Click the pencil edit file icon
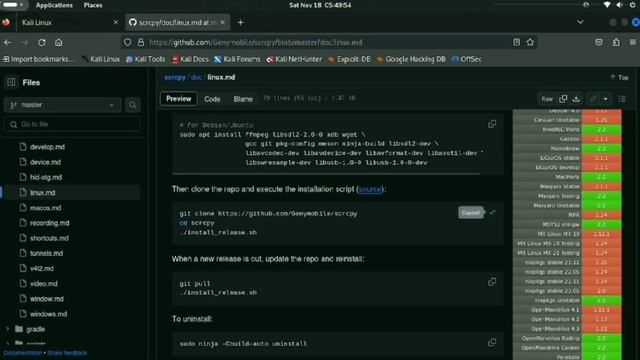The height and width of the screenshot is (360, 640). 593,99
